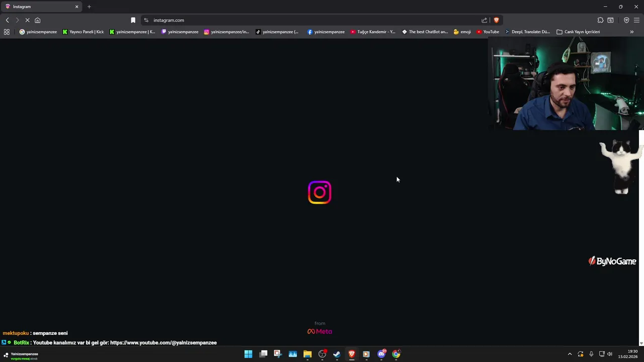Open the TikTok yalnizsempanzee bookmark
Screen dimensions: 644x362
pos(277,32)
